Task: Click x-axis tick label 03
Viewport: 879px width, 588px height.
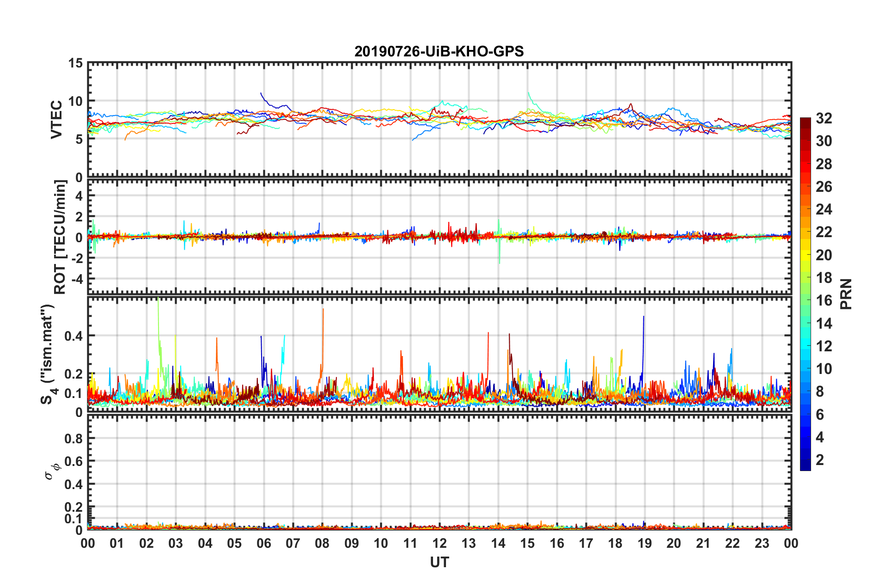Action: (x=176, y=543)
